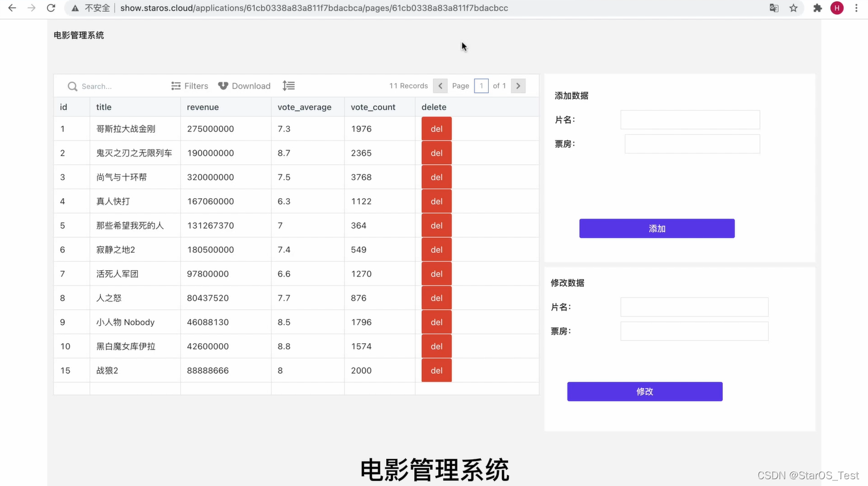Click the revenue value 275000000

pos(210,129)
